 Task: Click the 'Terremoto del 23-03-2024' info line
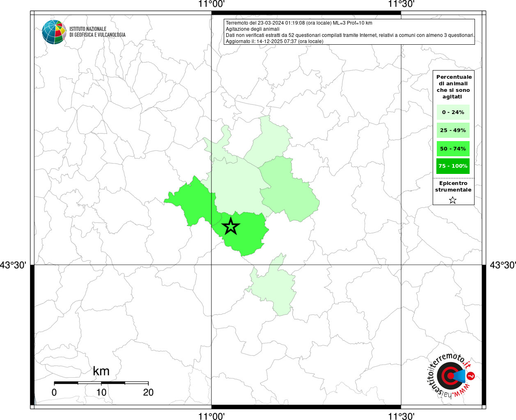[299, 23]
